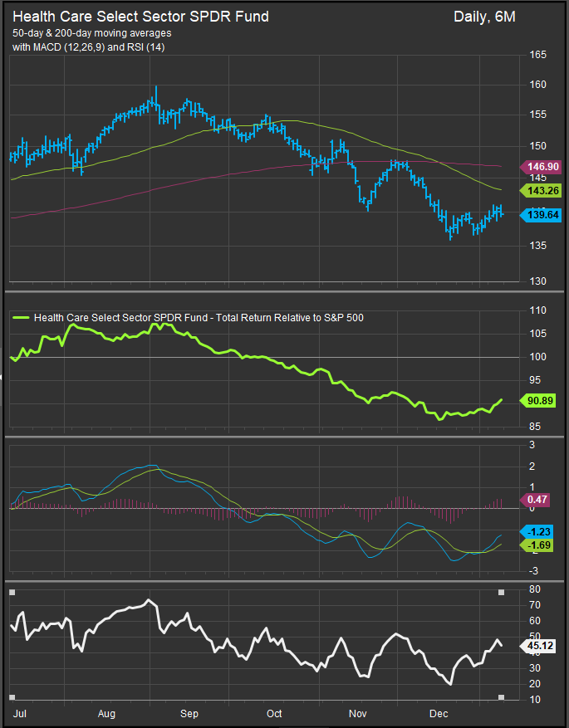Select the 143.26 50-day average price tag

pyautogui.click(x=540, y=190)
